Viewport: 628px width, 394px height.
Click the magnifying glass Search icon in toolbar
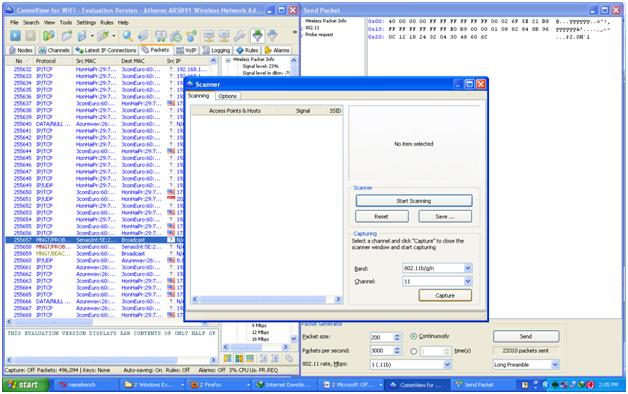(x=127, y=36)
